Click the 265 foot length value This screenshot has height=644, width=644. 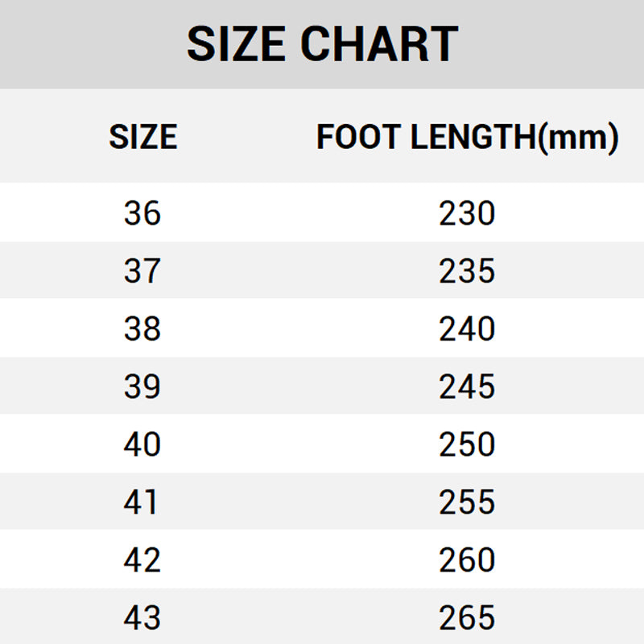click(467, 618)
